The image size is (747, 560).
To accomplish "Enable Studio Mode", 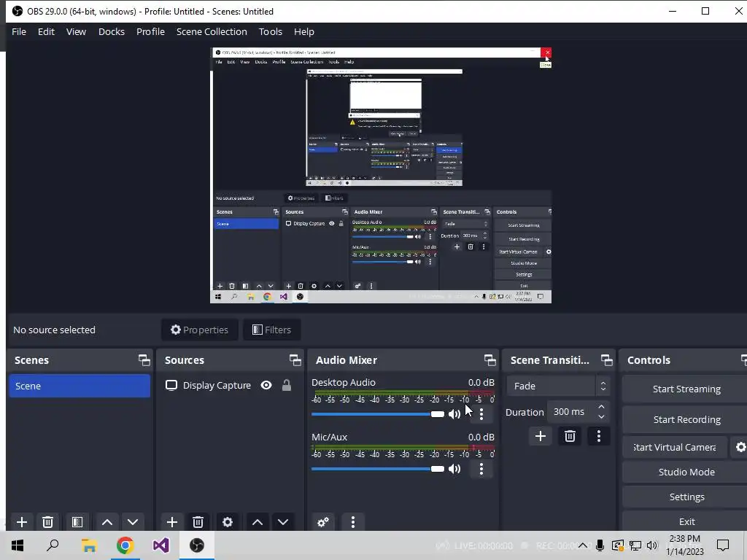I will [686, 472].
